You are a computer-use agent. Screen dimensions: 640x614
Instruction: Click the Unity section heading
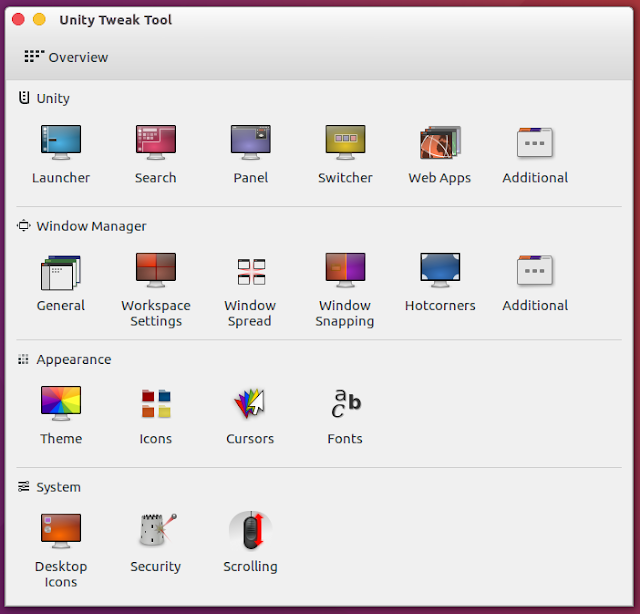point(44,98)
